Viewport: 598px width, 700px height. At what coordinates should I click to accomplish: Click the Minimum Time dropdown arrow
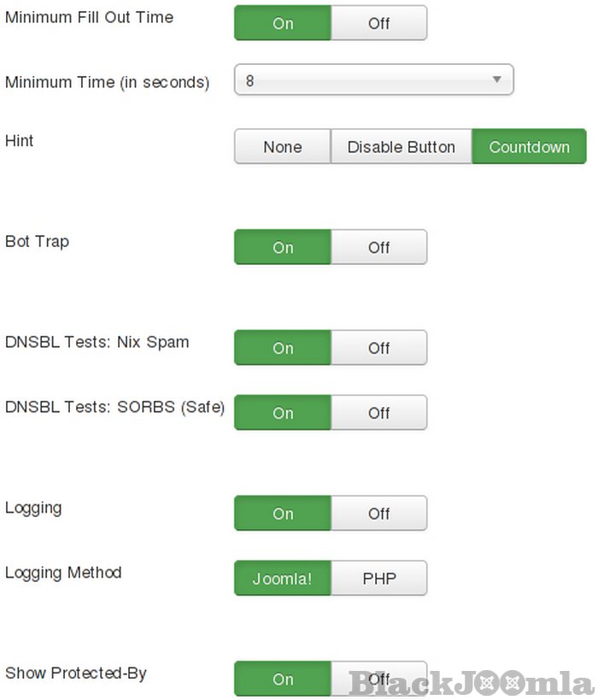tap(496, 80)
